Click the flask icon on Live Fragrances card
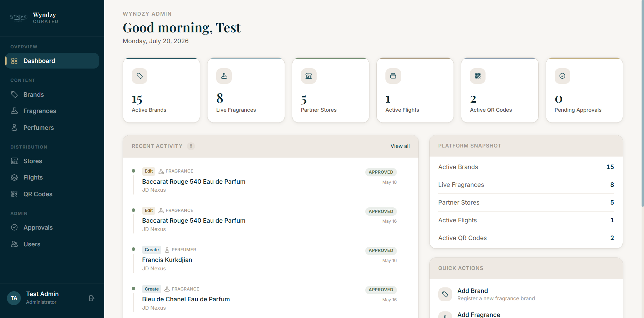 click(x=224, y=76)
